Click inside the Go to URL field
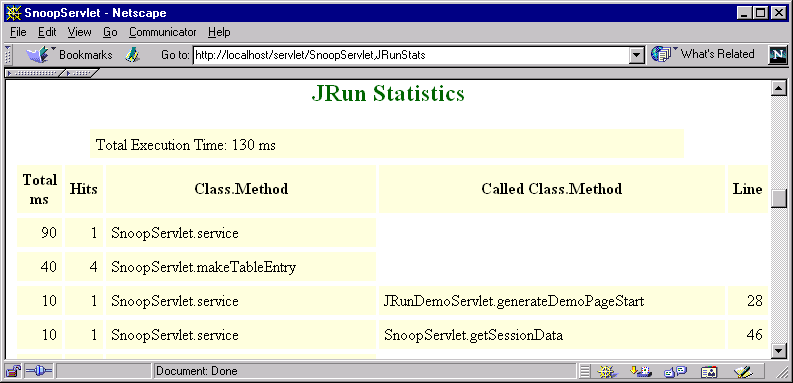 point(411,55)
